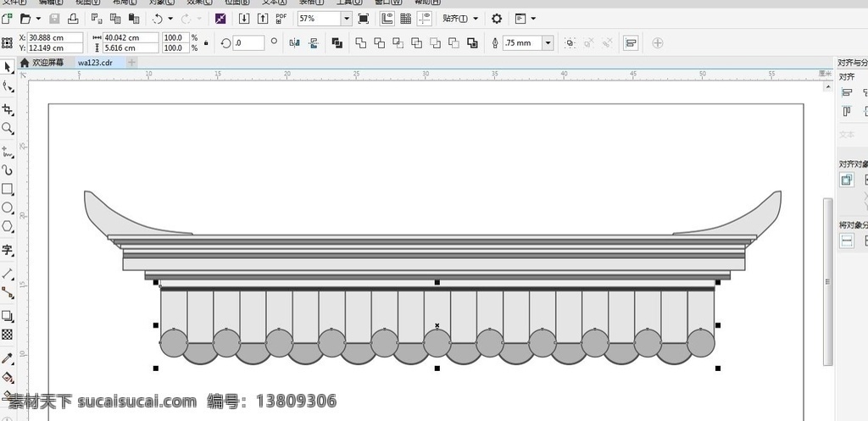Viewport: 868px width, 421px height.
Task: Select the Rectangle tool
Action: click(7, 189)
